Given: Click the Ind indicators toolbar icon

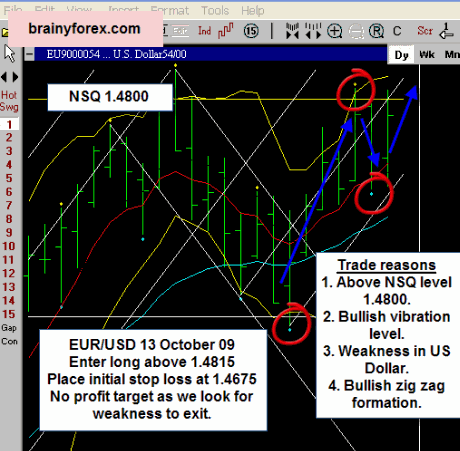Looking at the screenshot, I should (204, 31).
